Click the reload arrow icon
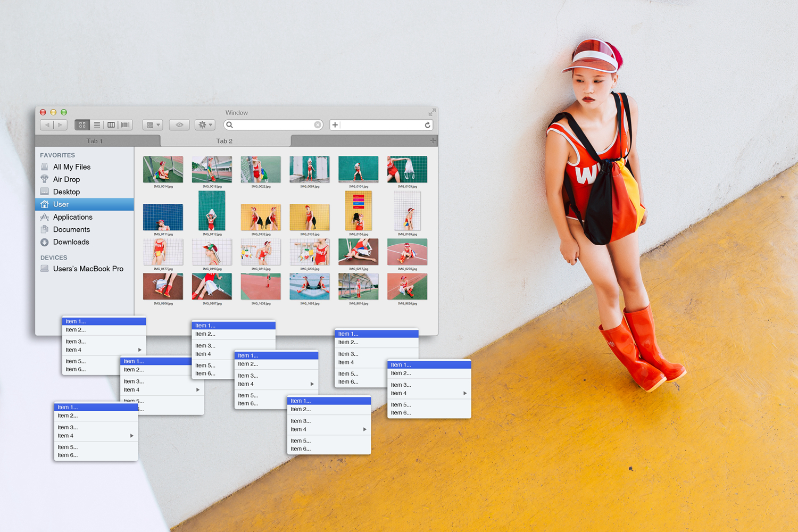Screen dimensions: 798x532 (427, 125)
